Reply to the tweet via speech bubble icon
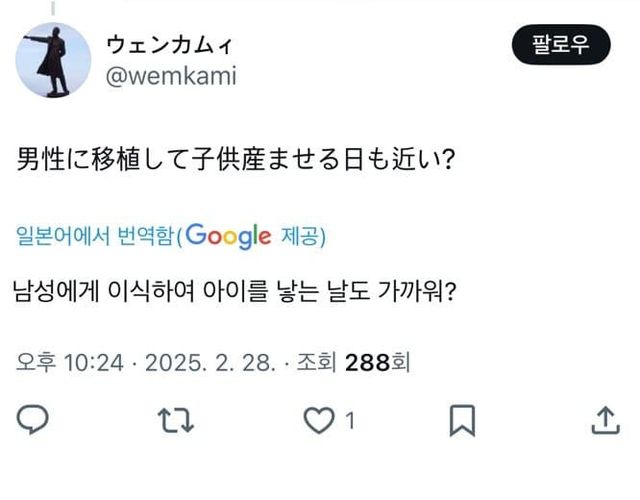The width and height of the screenshot is (640, 500). click(33, 421)
